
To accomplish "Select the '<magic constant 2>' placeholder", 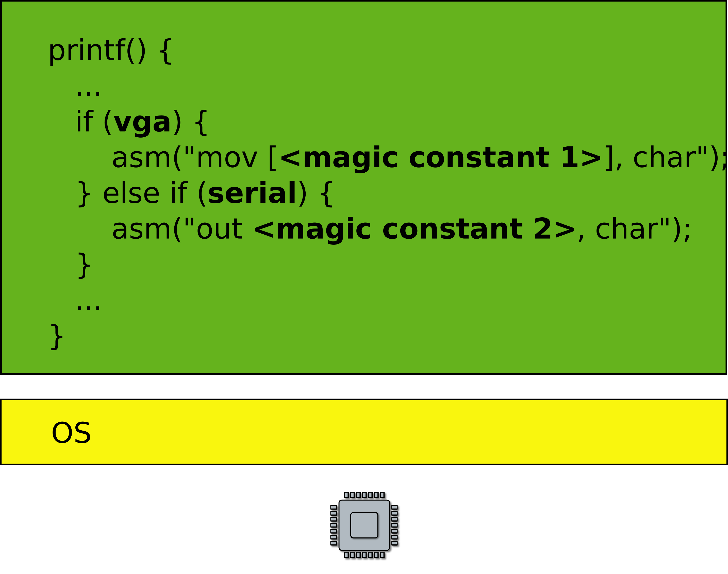I will (415, 229).
